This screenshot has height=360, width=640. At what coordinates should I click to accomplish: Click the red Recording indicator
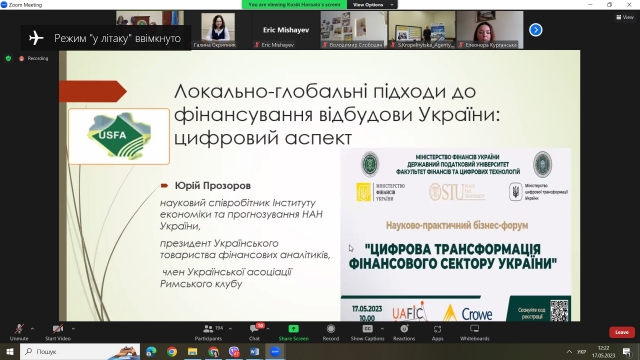click(34, 58)
